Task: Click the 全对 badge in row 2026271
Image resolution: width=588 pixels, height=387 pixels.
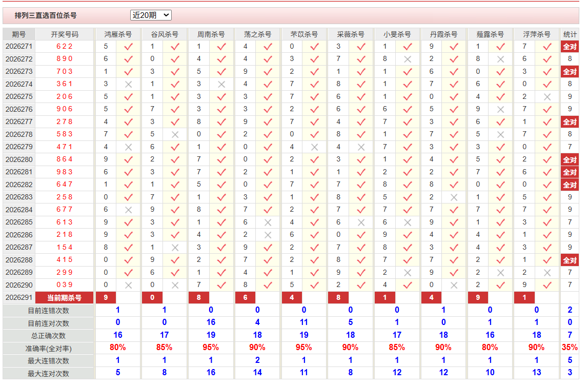Action: click(570, 47)
